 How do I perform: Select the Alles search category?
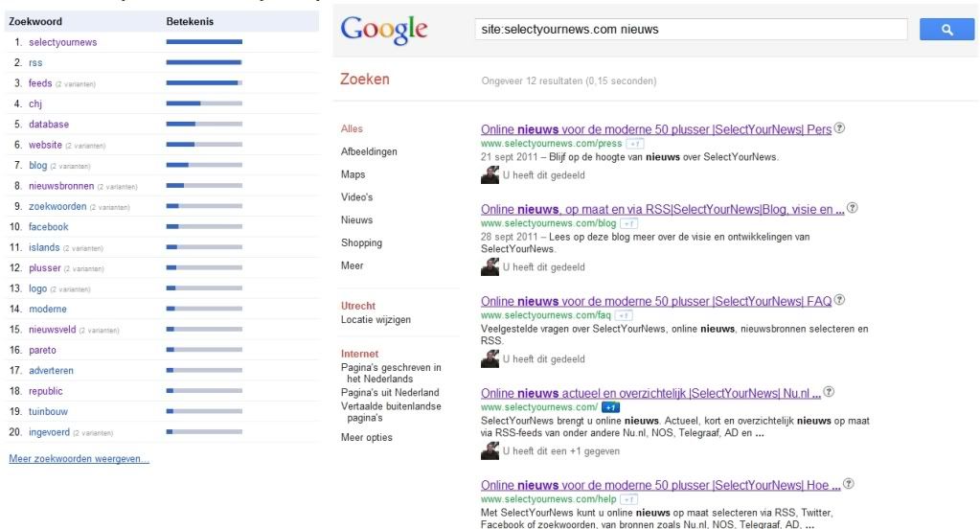click(352, 128)
